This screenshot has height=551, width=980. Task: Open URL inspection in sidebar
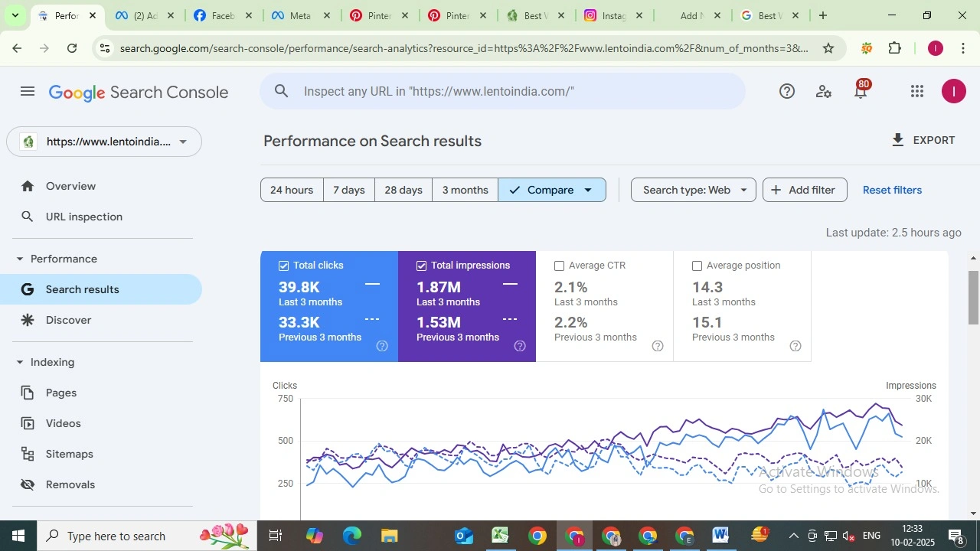(84, 217)
